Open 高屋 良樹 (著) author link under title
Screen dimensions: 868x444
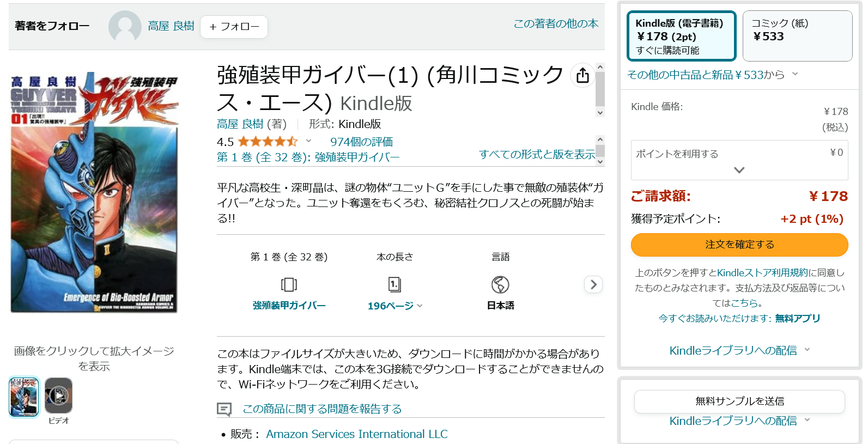click(240, 124)
